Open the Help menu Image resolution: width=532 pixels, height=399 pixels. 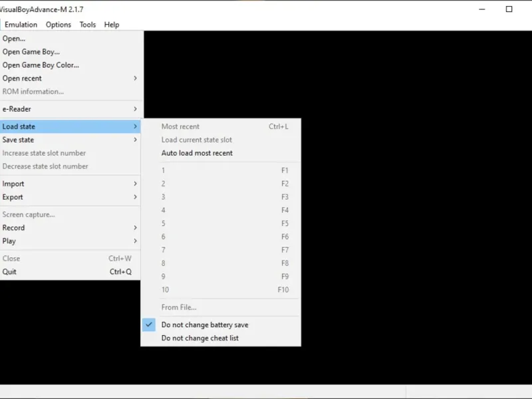pyautogui.click(x=111, y=25)
